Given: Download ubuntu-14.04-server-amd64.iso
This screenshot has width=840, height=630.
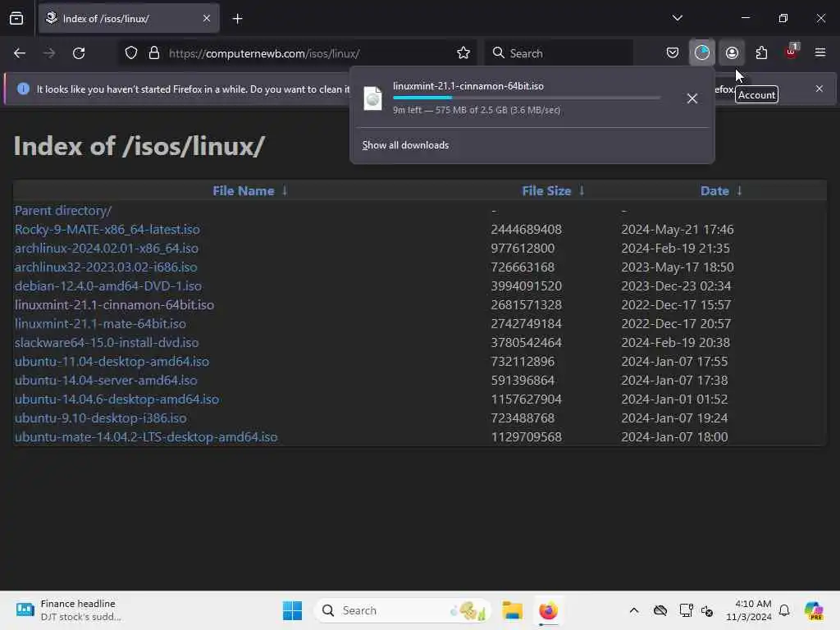Looking at the screenshot, I should click(x=106, y=381).
